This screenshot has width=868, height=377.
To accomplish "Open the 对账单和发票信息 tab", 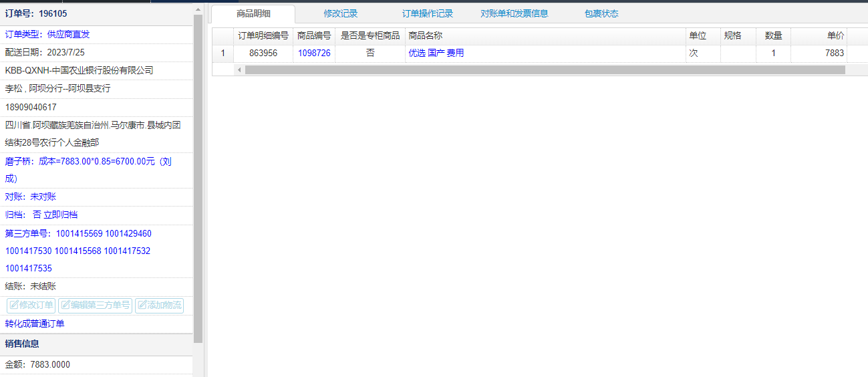I will click(x=515, y=13).
